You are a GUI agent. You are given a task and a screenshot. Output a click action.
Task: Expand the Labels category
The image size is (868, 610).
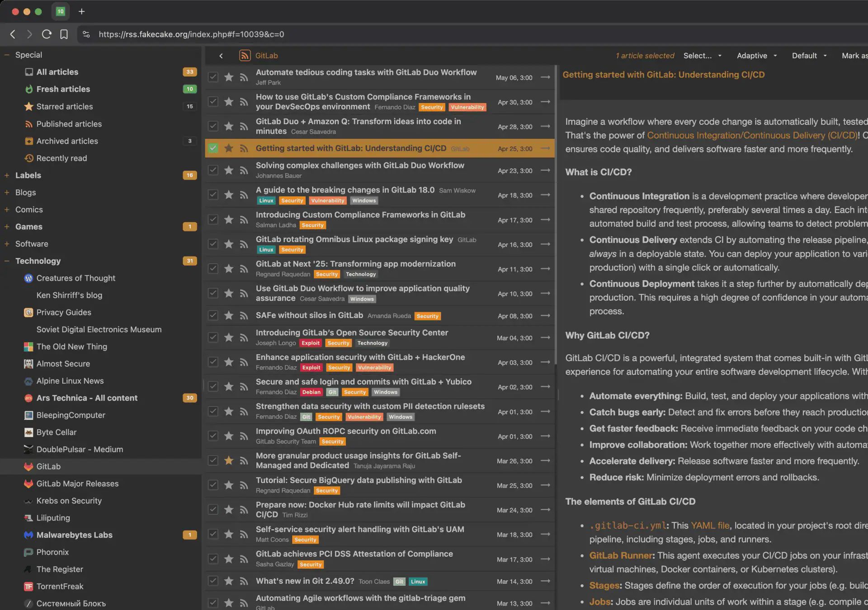click(x=7, y=175)
